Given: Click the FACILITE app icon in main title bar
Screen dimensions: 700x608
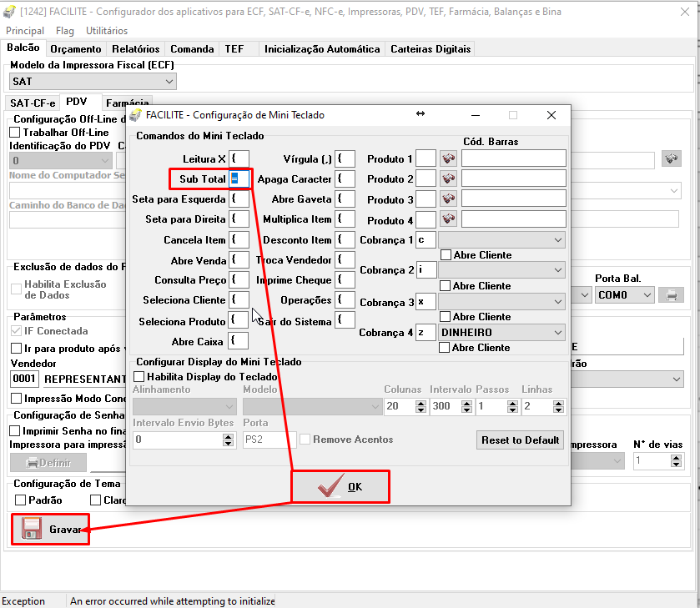Looking at the screenshot, I should [x=9, y=12].
